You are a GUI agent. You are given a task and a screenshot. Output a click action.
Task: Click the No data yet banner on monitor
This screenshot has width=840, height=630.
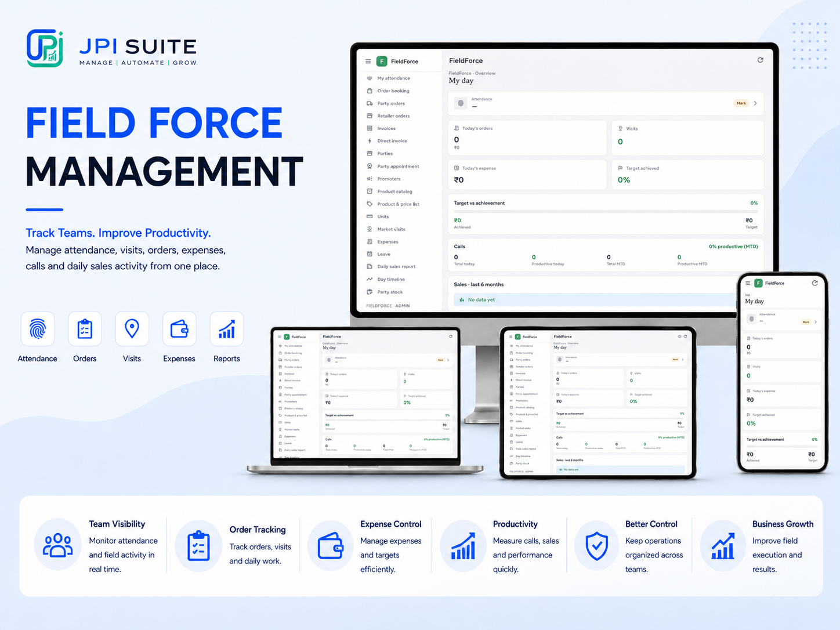click(x=595, y=300)
